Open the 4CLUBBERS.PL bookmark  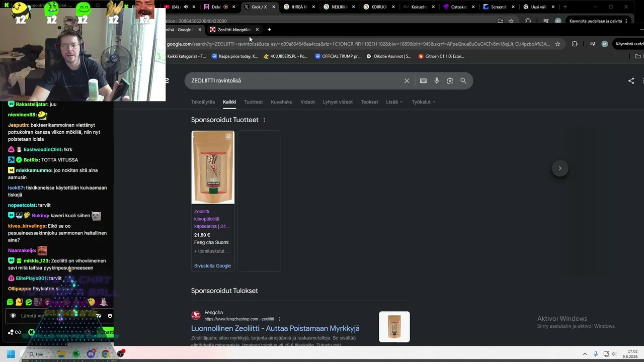click(x=285, y=56)
